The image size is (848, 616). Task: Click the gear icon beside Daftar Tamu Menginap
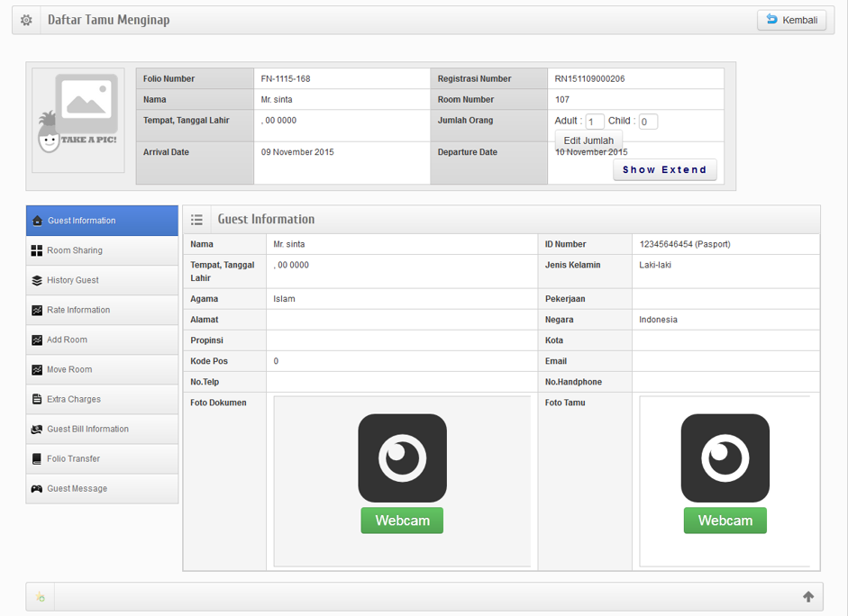pyautogui.click(x=26, y=20)
